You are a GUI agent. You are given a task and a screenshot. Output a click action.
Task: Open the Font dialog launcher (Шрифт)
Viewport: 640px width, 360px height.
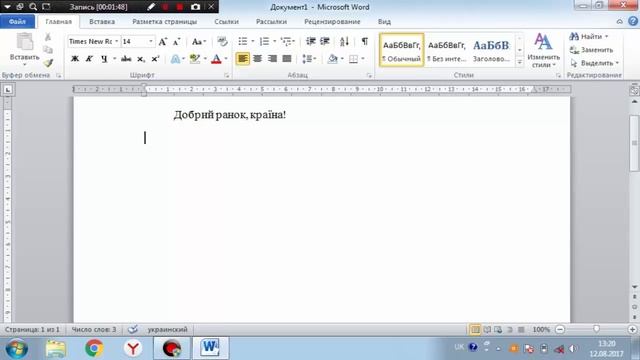click(x=227, y=76)
